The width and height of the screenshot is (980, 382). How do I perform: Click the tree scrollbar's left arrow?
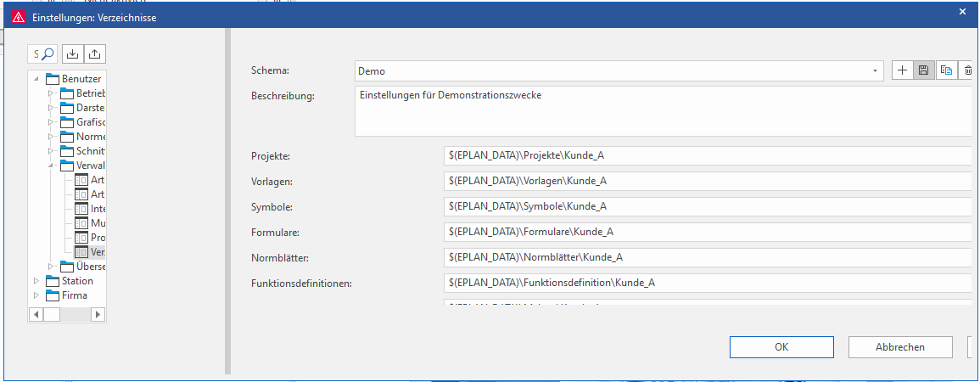(36, 314)
